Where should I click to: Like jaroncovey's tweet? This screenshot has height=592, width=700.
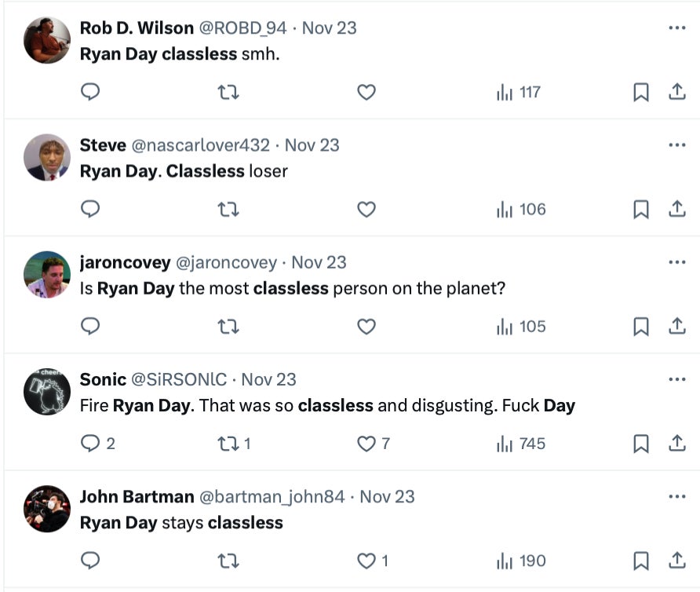(366, 327)
